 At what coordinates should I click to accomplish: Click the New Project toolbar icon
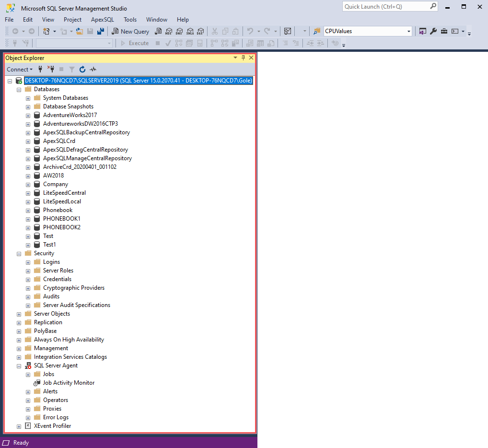click(x=46, y=31)
